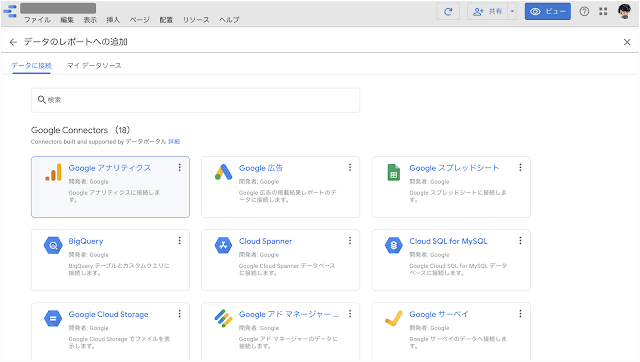The image size is (640, 362).
Task: Open more options for Google Cloud Storage
Action: (x=180, y=313)
